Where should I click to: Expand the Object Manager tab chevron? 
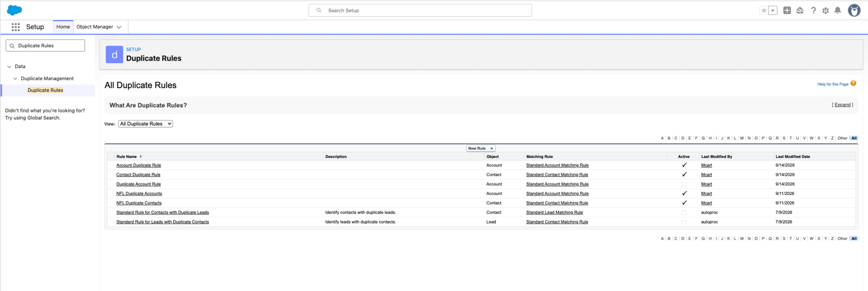coord(119,27)
